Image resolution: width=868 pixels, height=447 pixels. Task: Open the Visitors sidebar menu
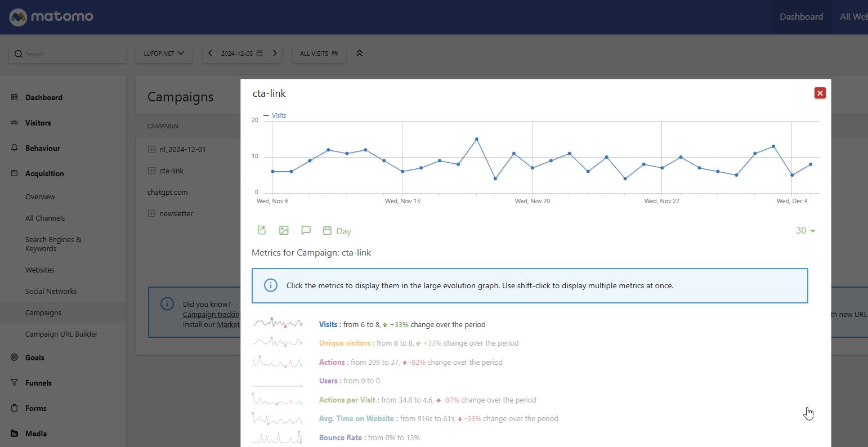click(x=38, y=123)
